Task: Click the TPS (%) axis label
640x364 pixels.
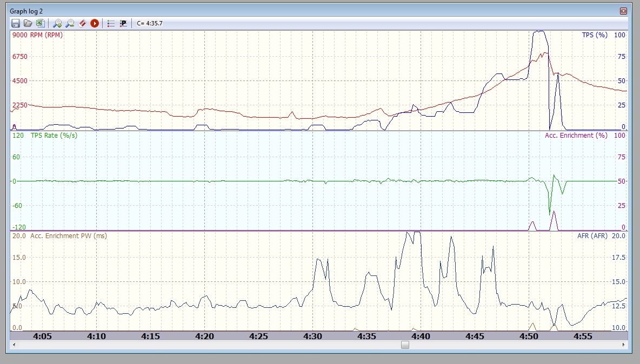Action: point(595,35)
